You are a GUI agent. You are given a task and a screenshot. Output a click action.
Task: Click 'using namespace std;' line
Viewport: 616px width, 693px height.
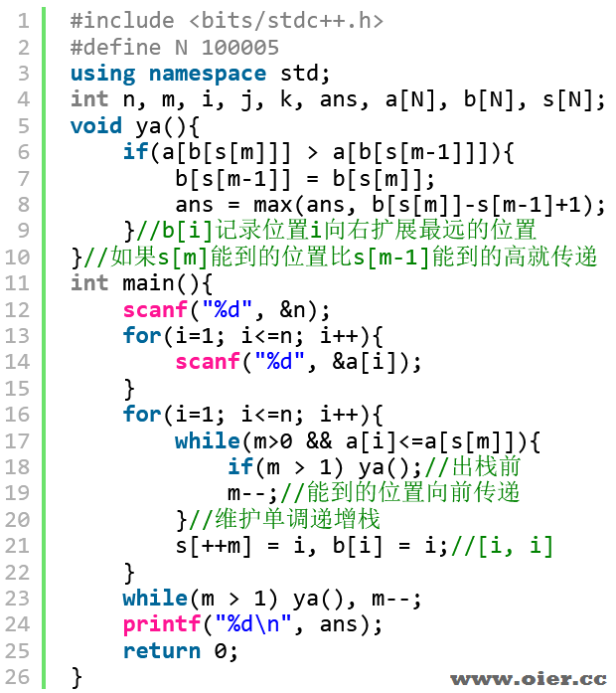point(200,74)
